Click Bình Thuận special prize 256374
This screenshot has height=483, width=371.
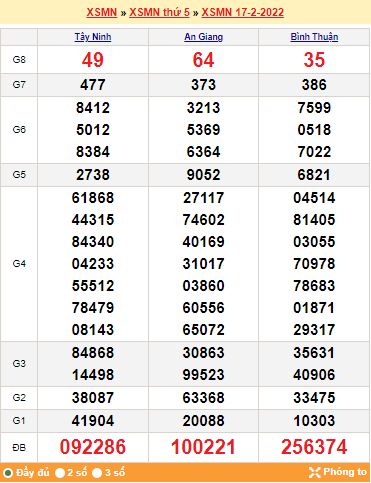pos(314,447)
